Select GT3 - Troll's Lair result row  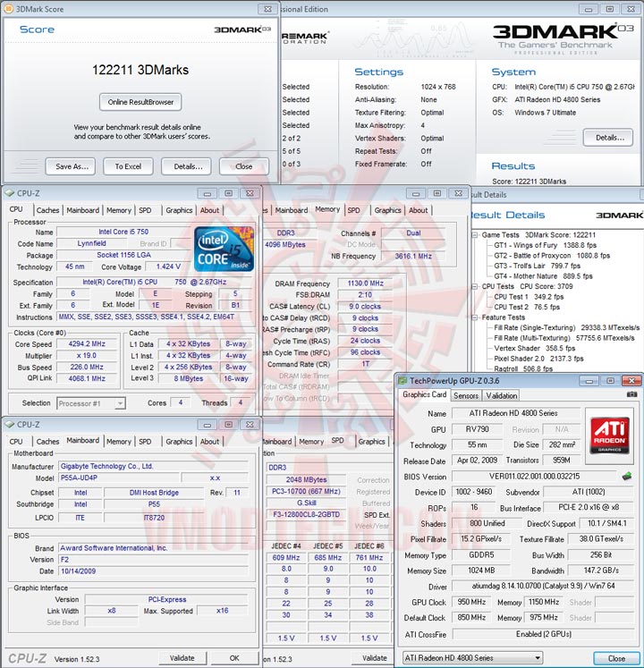coord(537,266)
